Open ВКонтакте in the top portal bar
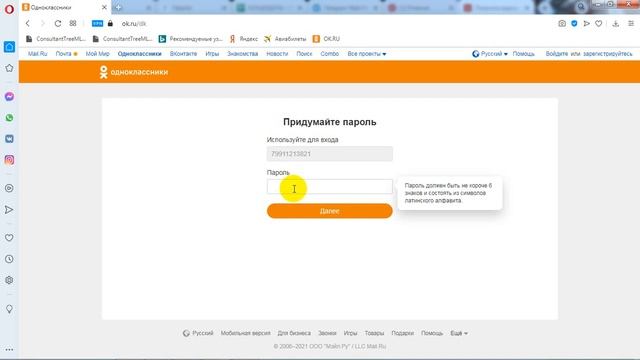Image resolution: width=640 pixels, height=360 pixels. pos(183,54)
